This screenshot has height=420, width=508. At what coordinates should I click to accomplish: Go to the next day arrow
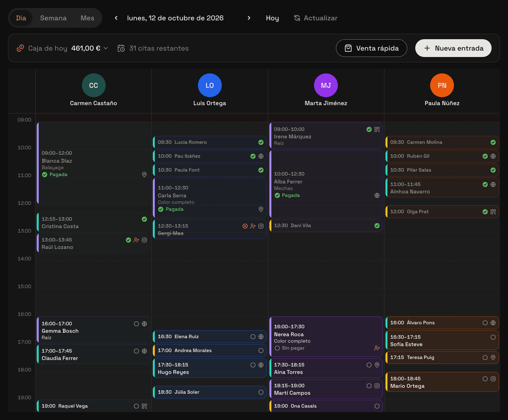(x=249, y=18)
